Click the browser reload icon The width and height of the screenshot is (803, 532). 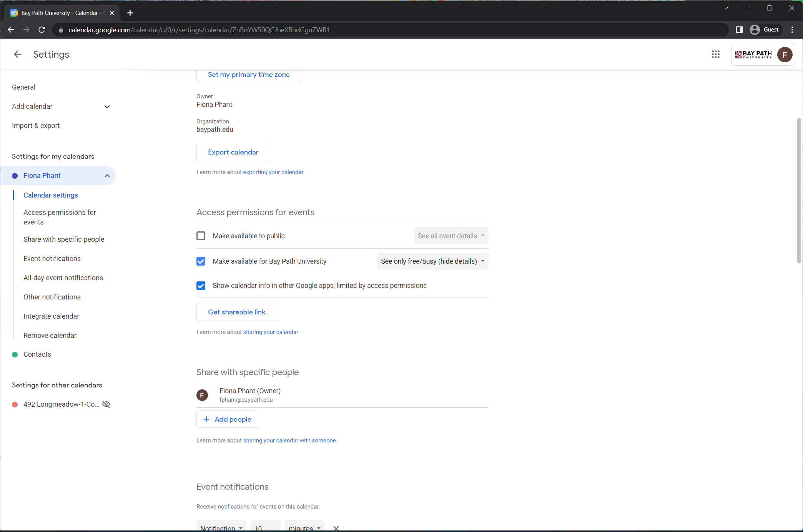pyautogui.click(x=42, y=30)
